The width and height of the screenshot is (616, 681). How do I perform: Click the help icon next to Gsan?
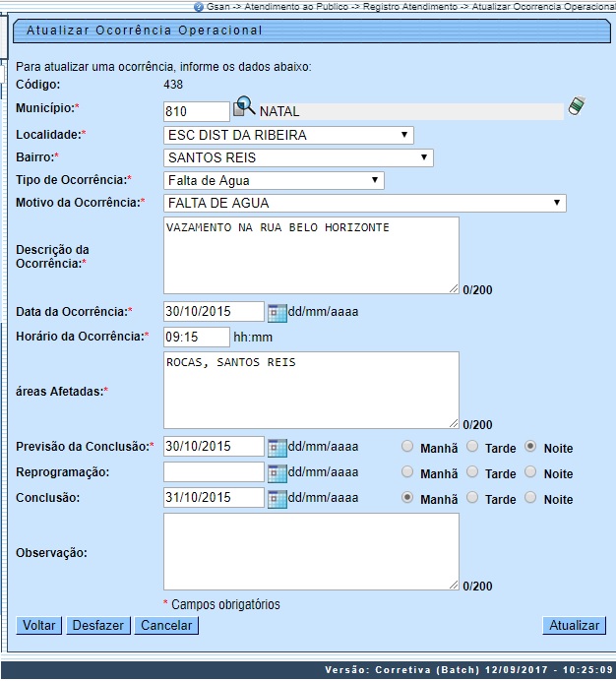click(199, 6)
